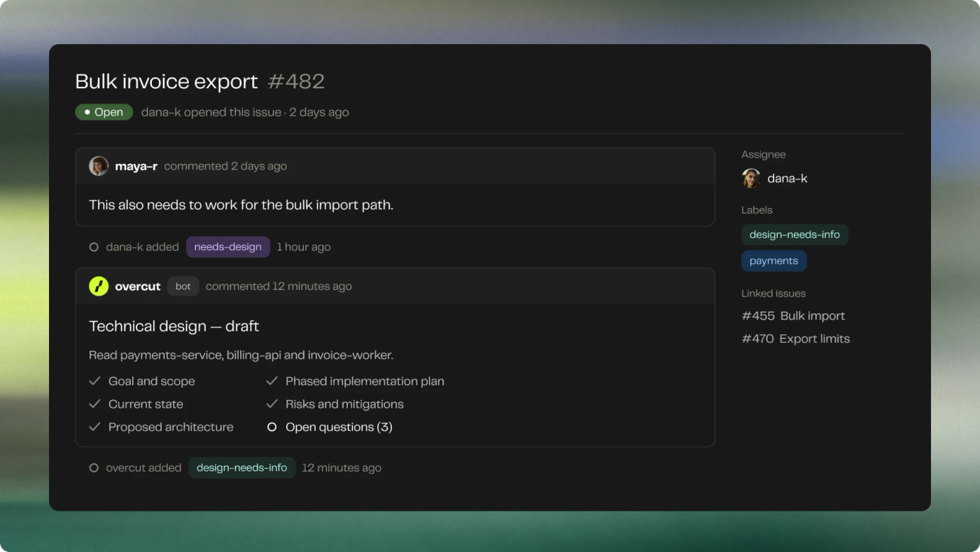Click the timeline circle before 'overcut added'
This screenshot has height=552, width=980.
click(x=94, y=467)
